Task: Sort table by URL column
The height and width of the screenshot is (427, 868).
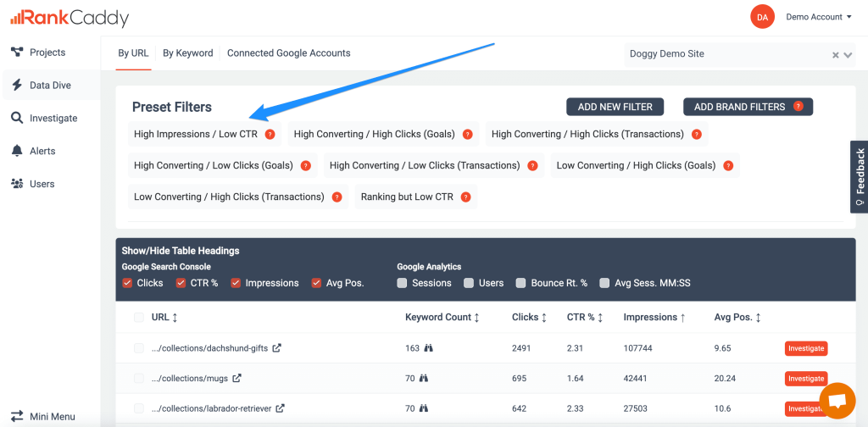Action: pos(164,318)
